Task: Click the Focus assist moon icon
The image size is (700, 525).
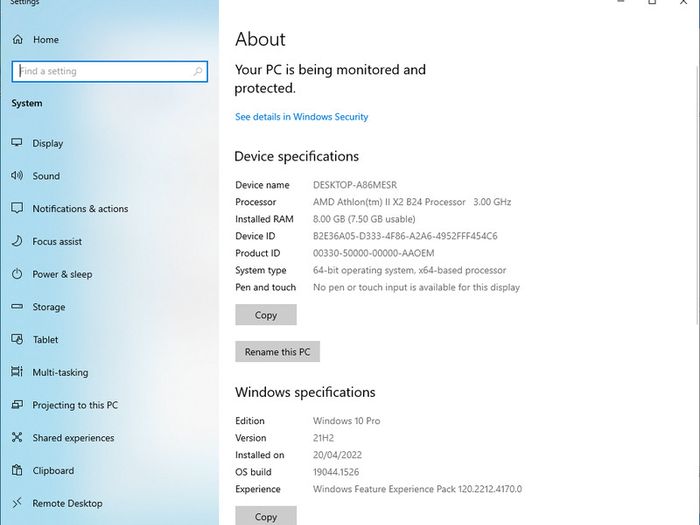Action: click(x=17, y=241)
